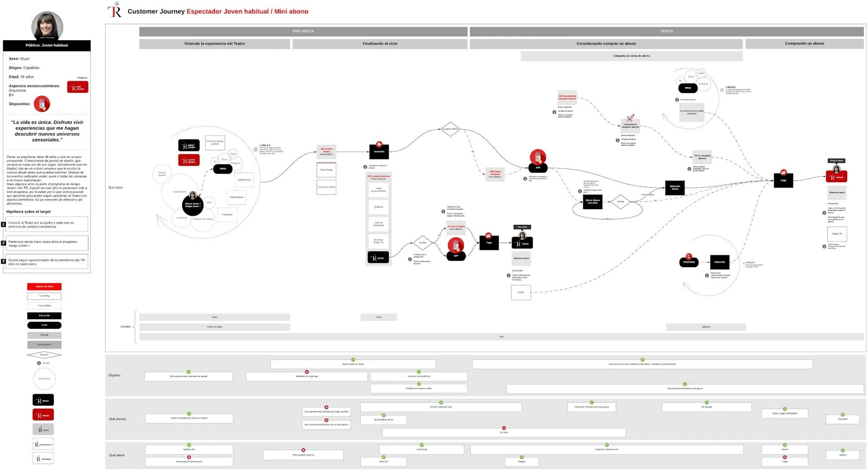Click the red Mini Abono product badge
The image size is (868, 470).
point(78,87)
